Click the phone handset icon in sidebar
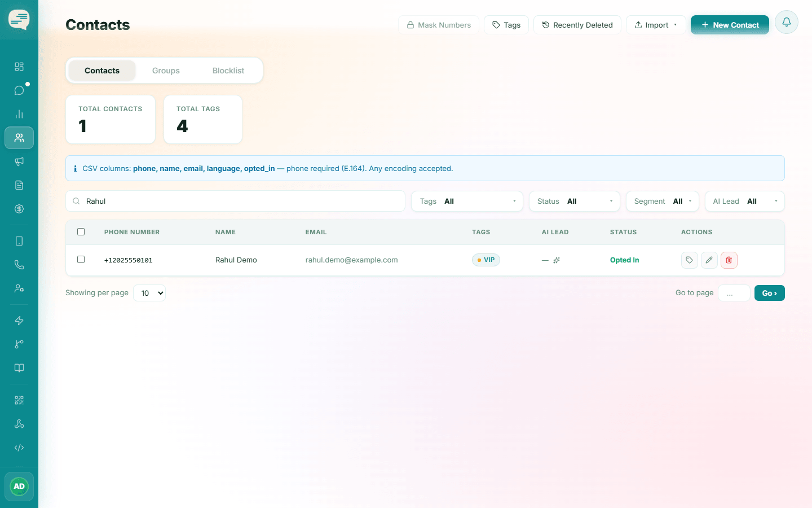 click(x=19, y=265)
